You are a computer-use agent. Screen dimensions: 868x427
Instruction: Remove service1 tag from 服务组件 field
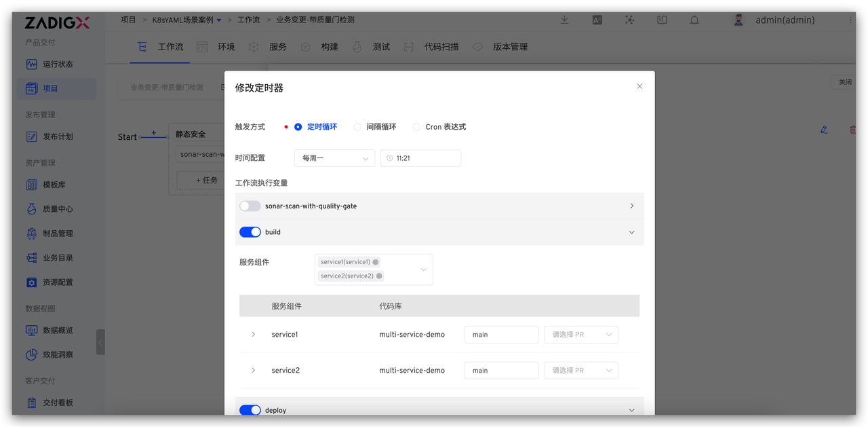(374, 261)
